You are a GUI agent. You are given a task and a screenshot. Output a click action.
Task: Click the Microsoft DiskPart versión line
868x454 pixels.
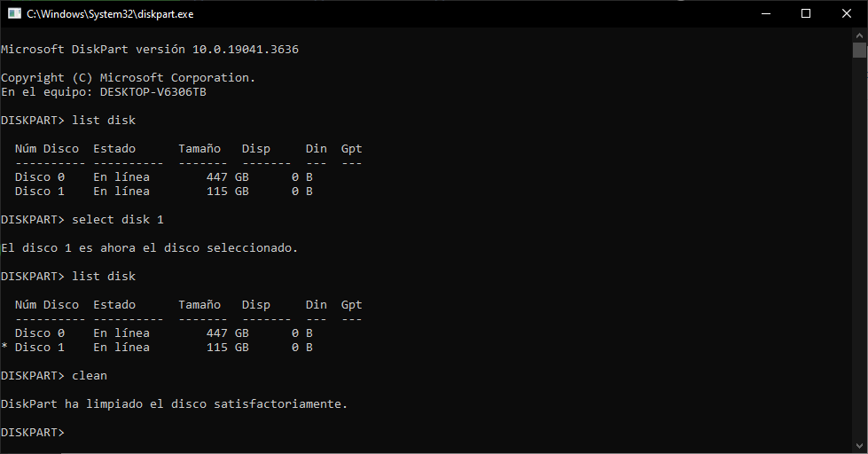[x=149, y=50]
